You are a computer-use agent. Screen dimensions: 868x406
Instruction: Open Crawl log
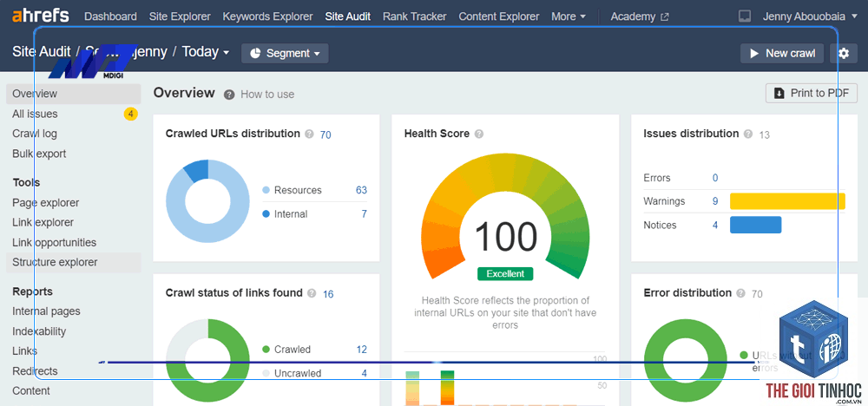[x=35, y=134]
